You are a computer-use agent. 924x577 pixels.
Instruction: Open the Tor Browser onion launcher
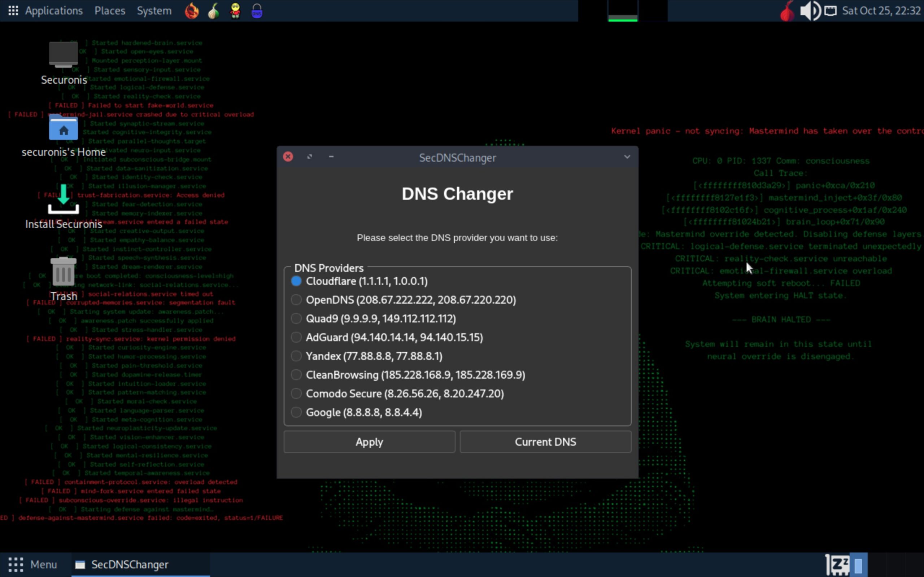[213, 11]
